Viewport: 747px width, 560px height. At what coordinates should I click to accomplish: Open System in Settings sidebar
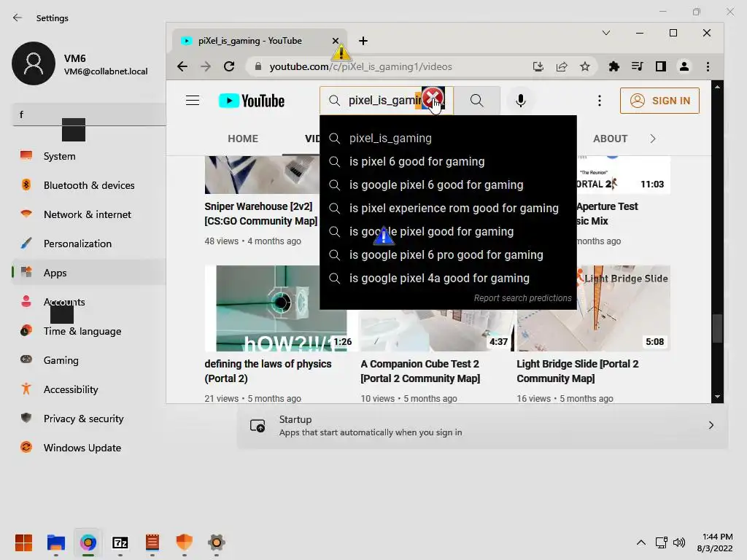tap(88, 156)
